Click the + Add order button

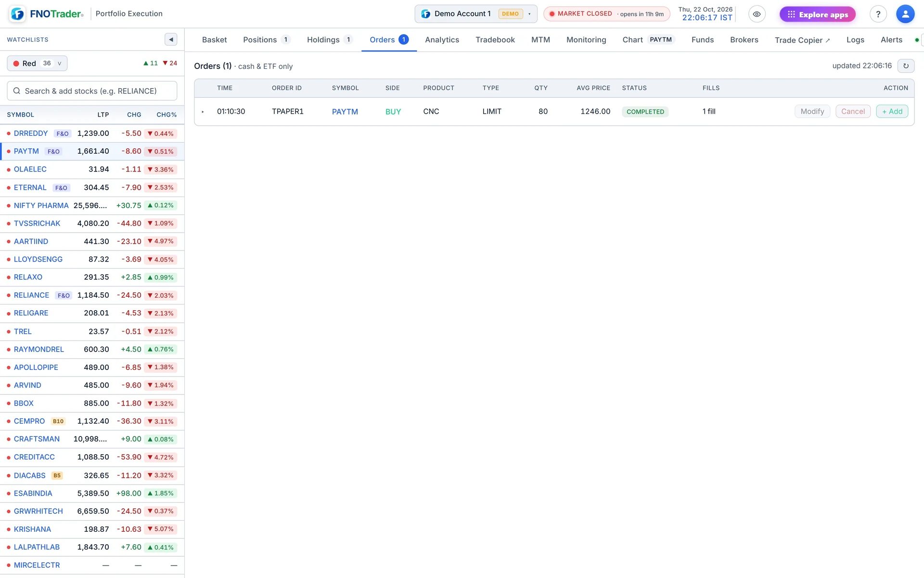pyautogui.click(x=892, y=111)
